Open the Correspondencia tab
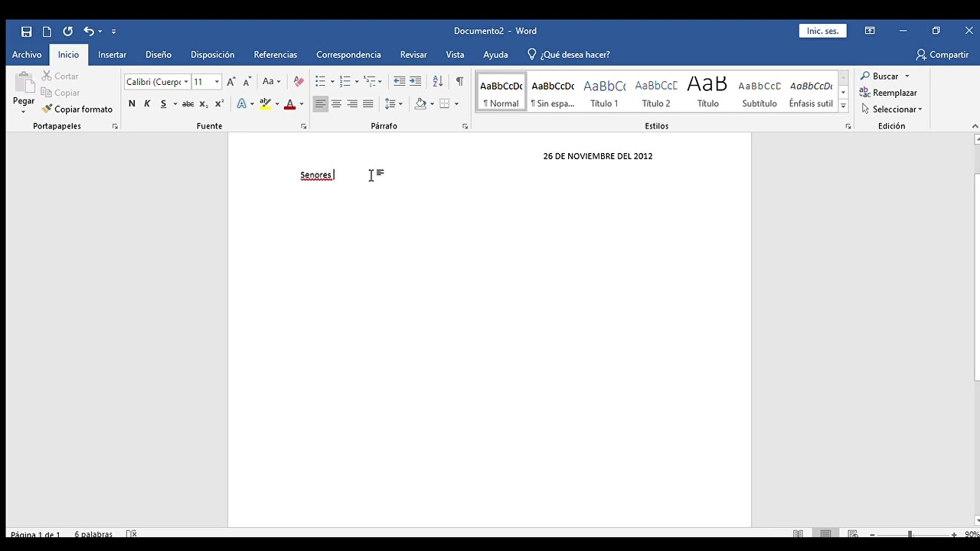Screen dimensions: 980x551 [x=348, y=54]
